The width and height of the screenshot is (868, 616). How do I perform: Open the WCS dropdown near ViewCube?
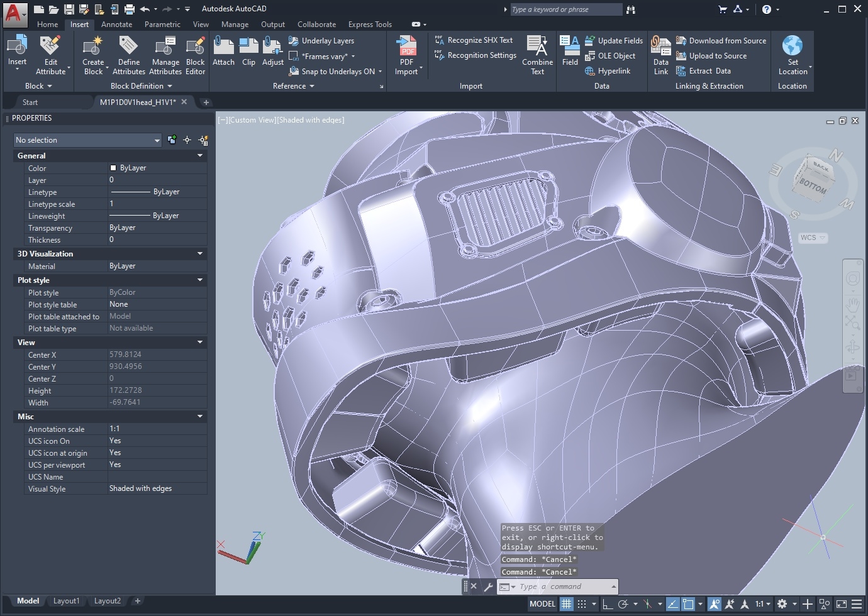813,238
